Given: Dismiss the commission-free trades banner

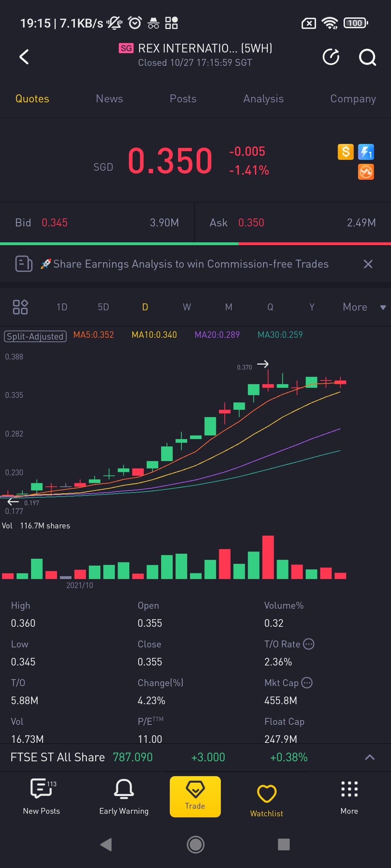Looking at the screenshot, I should pyautogui.click(x=368, y=264).
